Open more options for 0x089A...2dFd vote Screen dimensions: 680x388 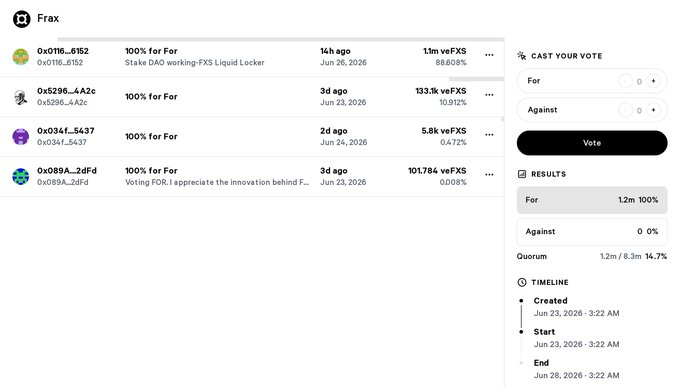489,175
